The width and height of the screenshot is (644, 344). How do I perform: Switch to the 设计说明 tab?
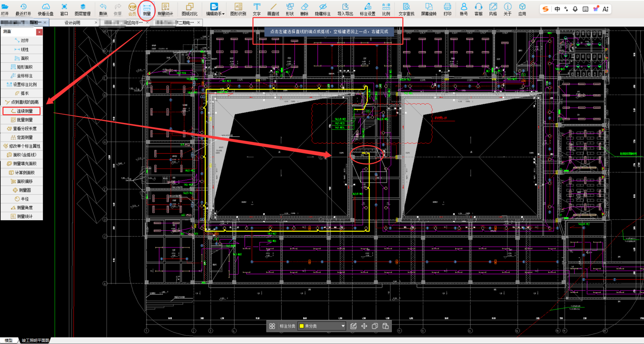pos(72,23)
